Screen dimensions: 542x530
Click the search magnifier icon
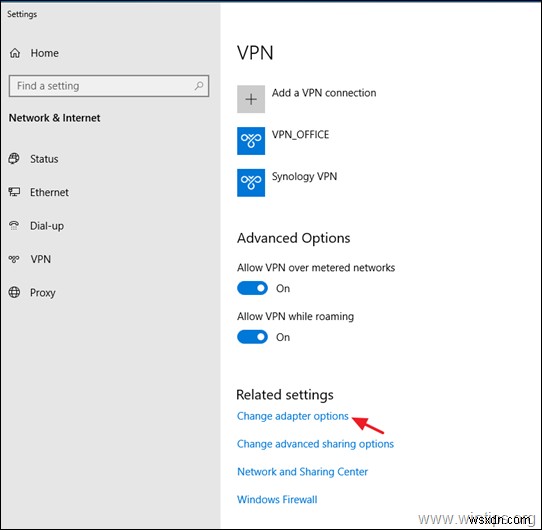click(199, 85)
